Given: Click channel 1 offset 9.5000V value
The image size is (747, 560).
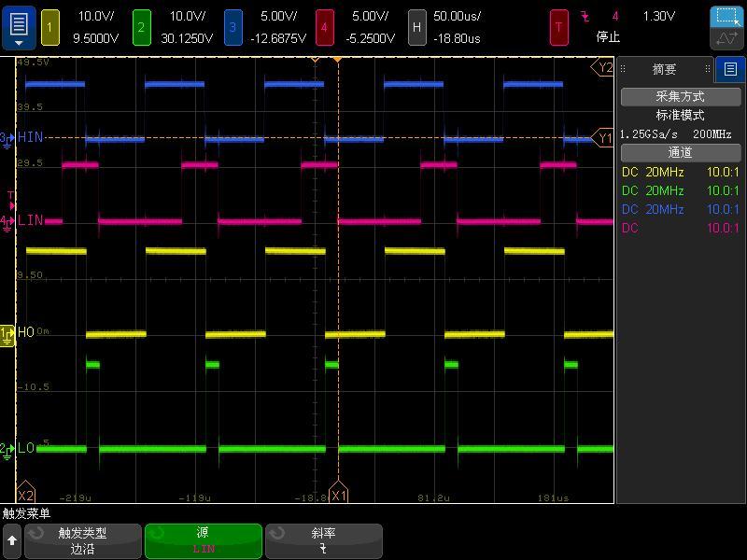Looking at the screenshot, I should (96, 38).
